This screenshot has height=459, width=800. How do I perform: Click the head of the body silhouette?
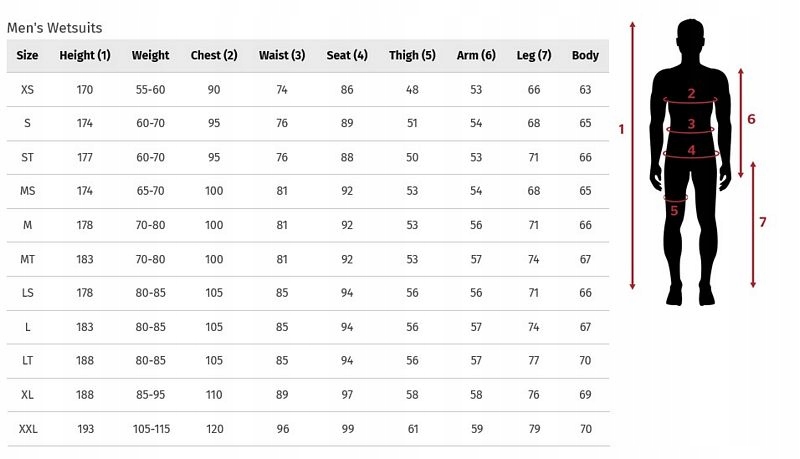(x=690, y=40)
